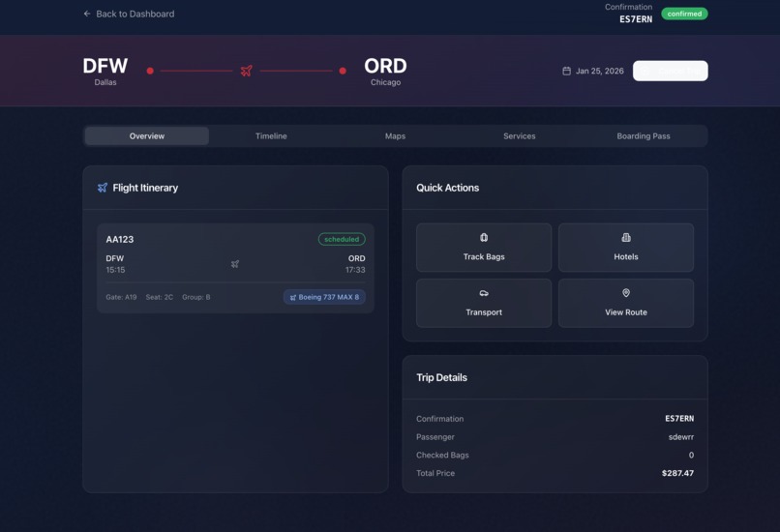
Task: Select header confirmation code ES7ERN
Action: pyautogui.click(x=635, y=19)
